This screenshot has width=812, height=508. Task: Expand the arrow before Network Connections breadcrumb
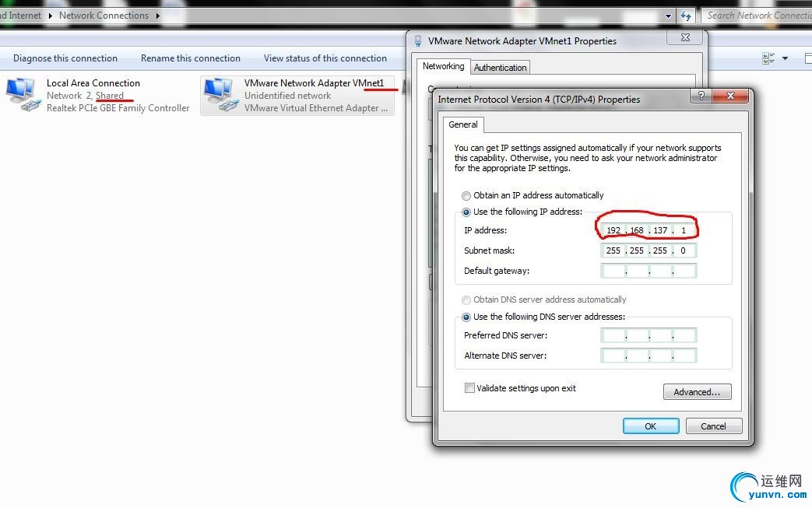(x=51, y=16)
